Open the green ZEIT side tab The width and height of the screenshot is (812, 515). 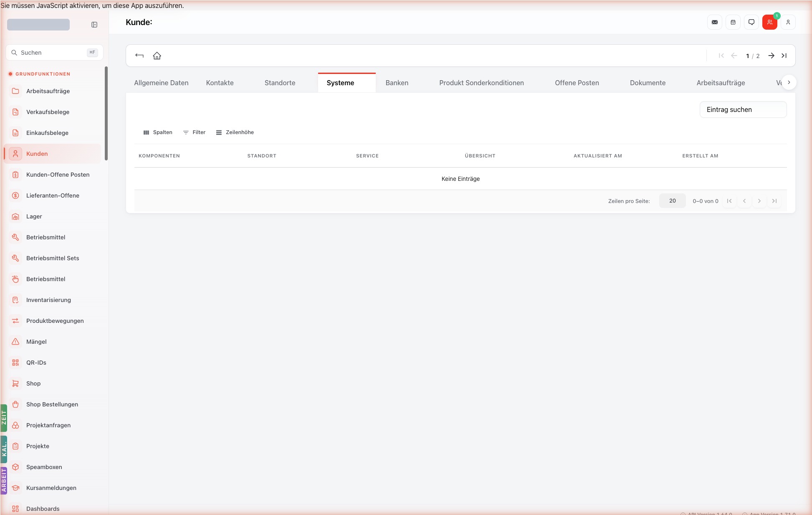[4, 418]
